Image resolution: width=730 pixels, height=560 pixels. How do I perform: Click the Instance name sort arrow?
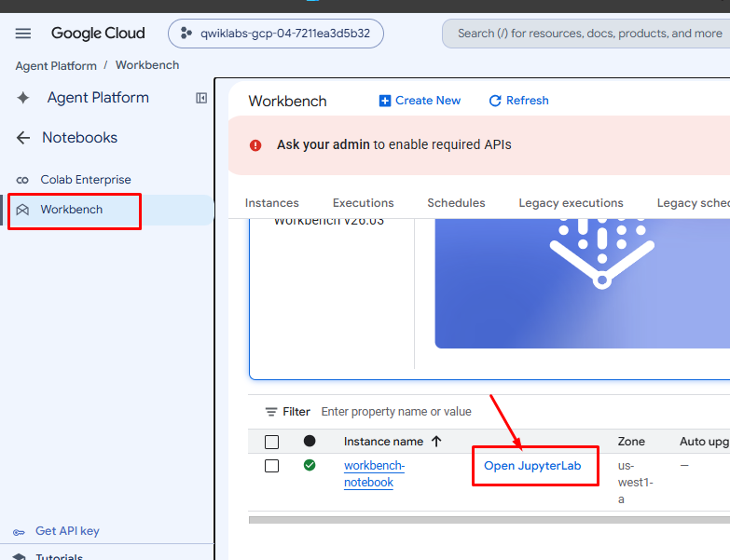436,441
